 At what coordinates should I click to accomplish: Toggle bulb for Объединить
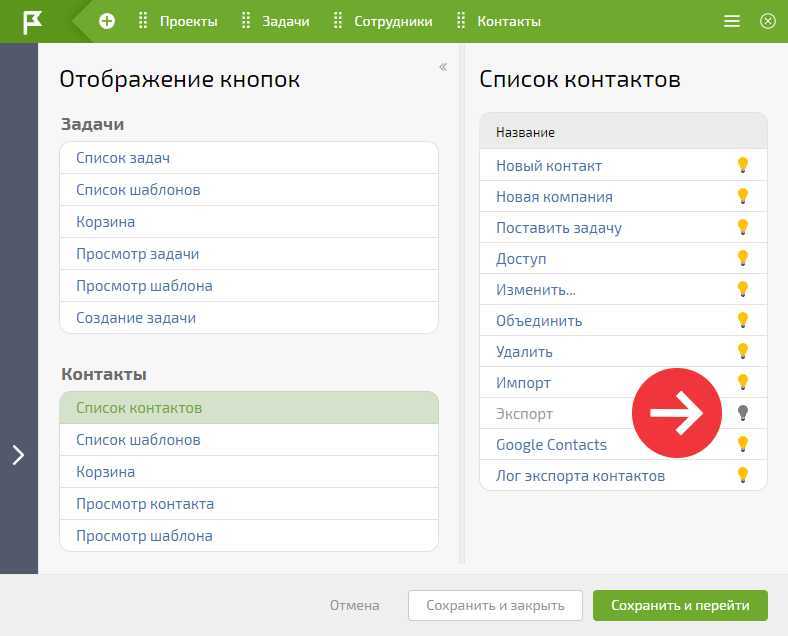tap(743, 320)
